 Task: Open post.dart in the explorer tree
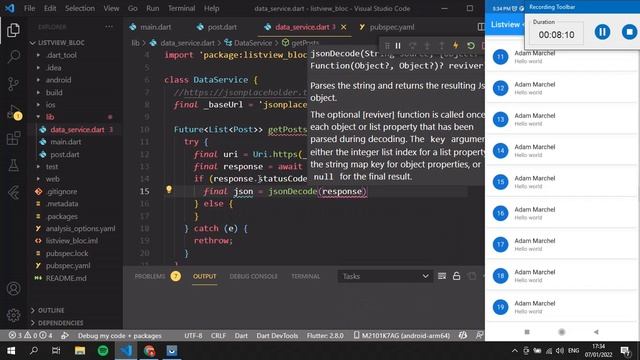[64, 154]
